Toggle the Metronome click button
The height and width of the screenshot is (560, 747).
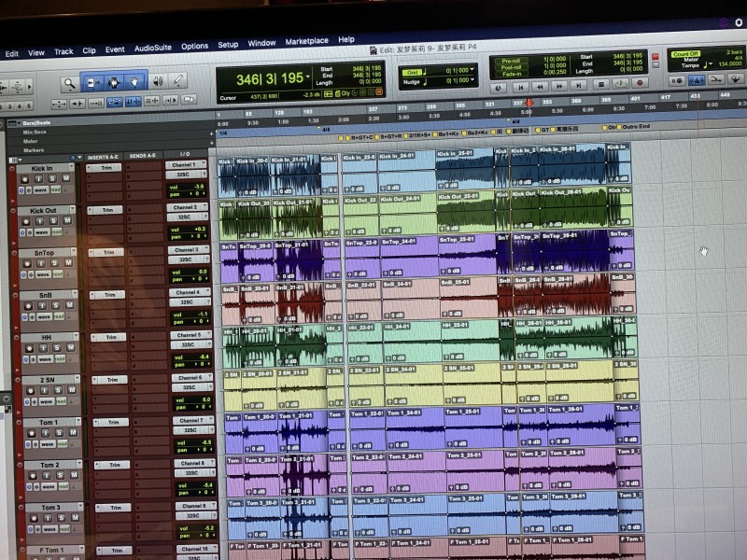point(697,80)
